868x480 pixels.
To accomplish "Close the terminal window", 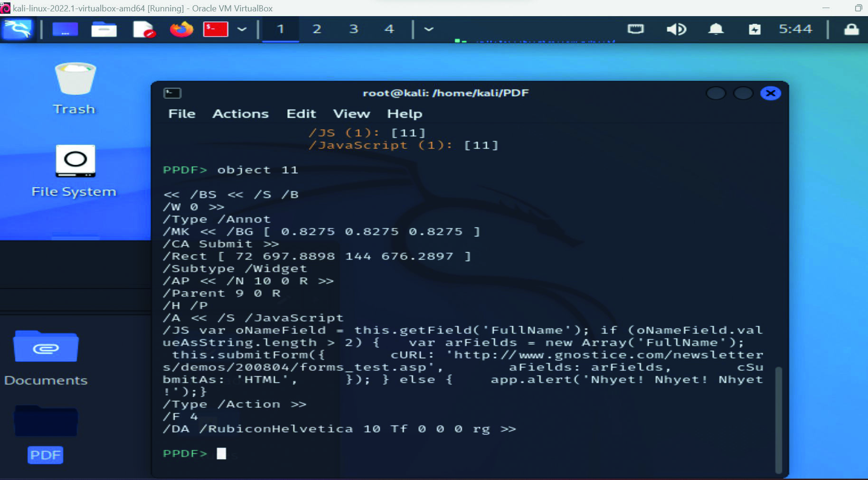I will pos(771,93).
